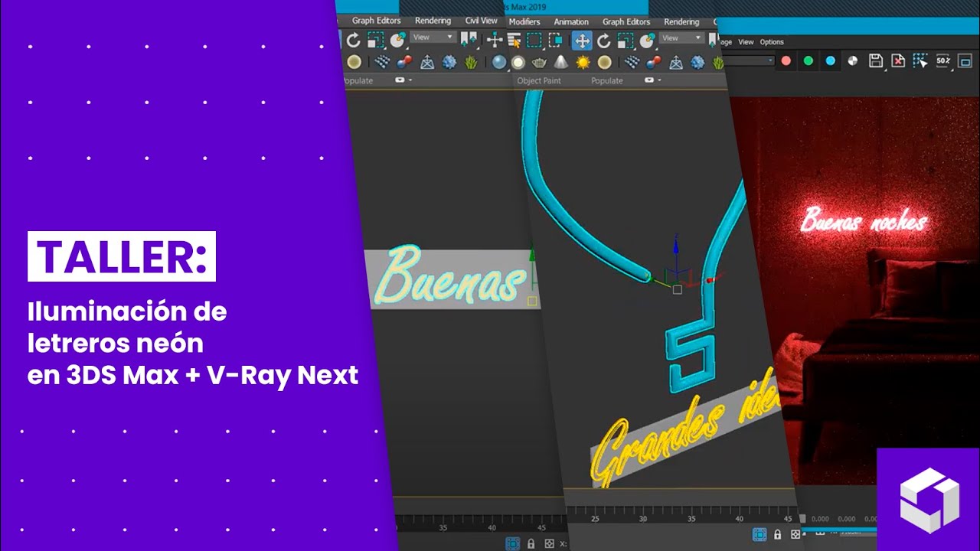
Task: Choose Rectangular Selection Region in Grandes panel
Action: (534, 41)
